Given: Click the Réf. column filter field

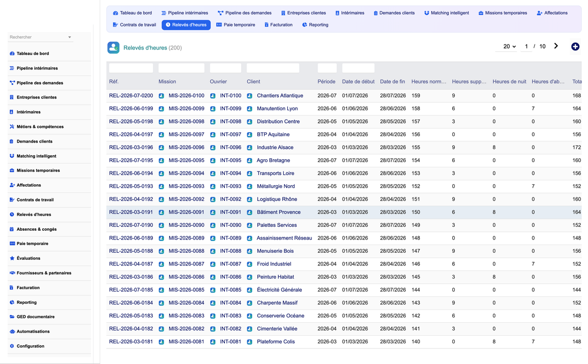Looking at the screenshot, I should point(131,68).
